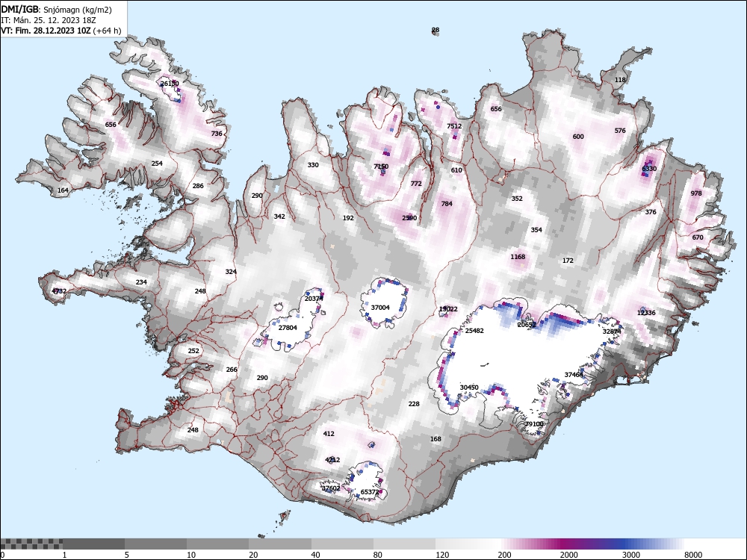Select the value 6330 in the northeast
The image size is (747, 560).
point(649,169)
